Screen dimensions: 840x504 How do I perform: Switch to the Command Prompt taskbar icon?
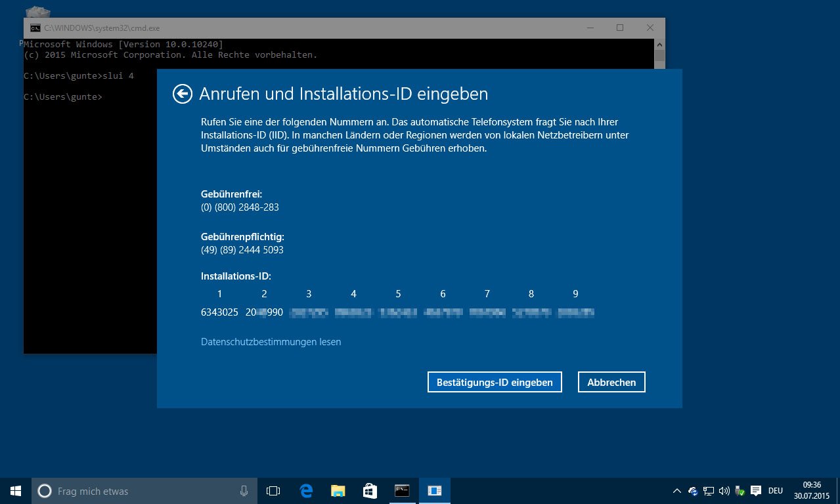point(402,491)
